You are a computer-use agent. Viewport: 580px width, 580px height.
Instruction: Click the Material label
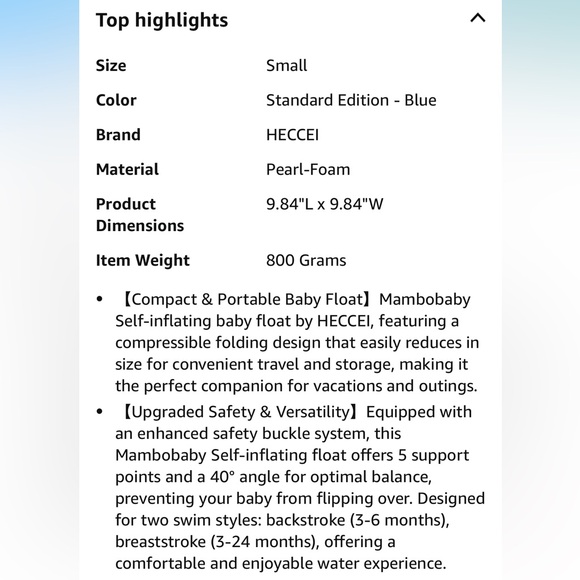[x=127, y=169]
